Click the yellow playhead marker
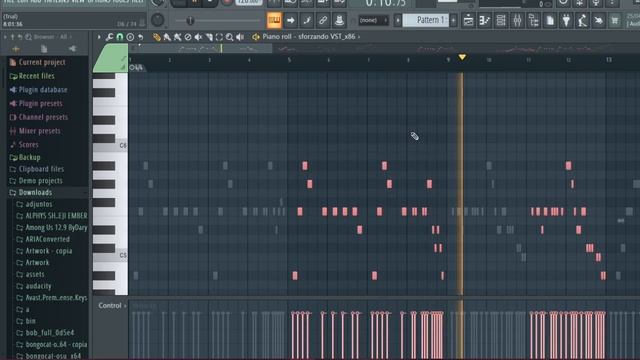The height and width of the screenshot is (360, 640). [x=462, y=57]
